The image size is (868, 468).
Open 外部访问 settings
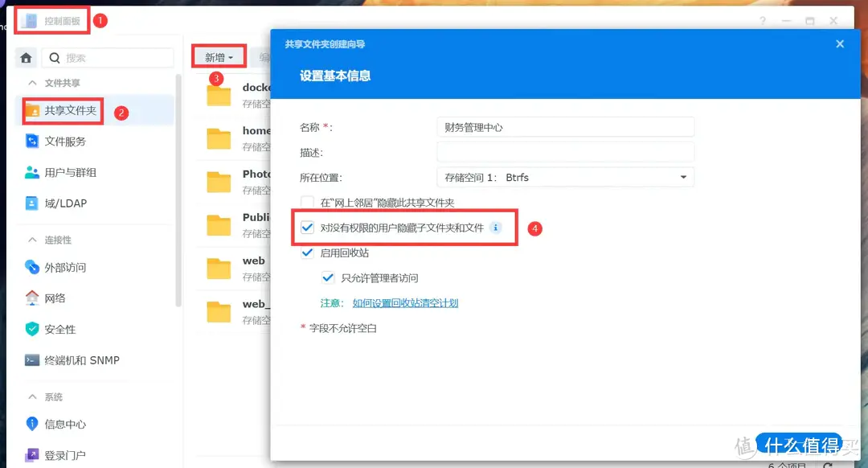point(63,266)
